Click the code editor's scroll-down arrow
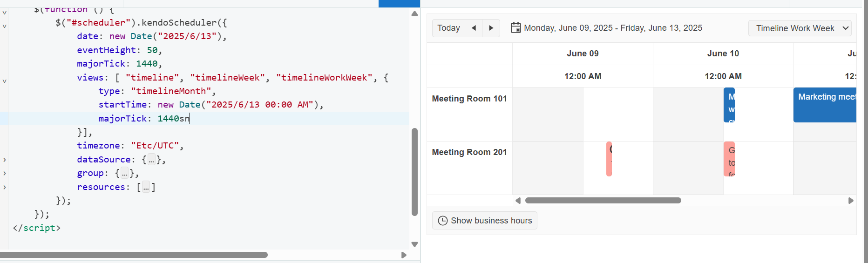868x263 pixels. click(414, 244)
